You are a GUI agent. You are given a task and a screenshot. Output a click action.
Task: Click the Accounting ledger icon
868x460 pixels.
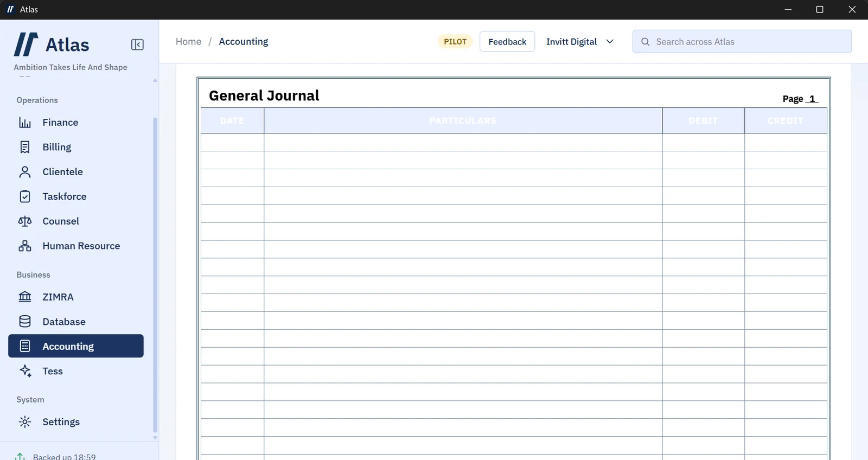tap(25, 346)
